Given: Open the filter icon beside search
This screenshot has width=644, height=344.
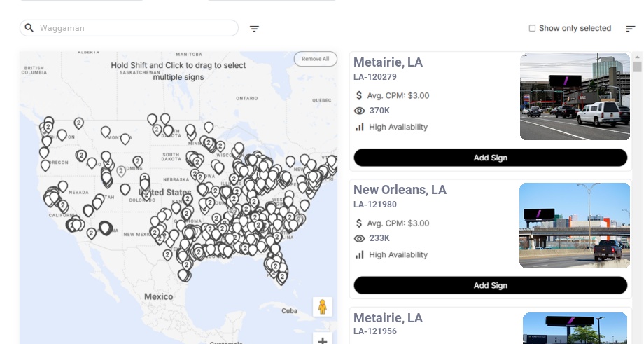Looking at the screenshot, I should [x=254, y=29].
